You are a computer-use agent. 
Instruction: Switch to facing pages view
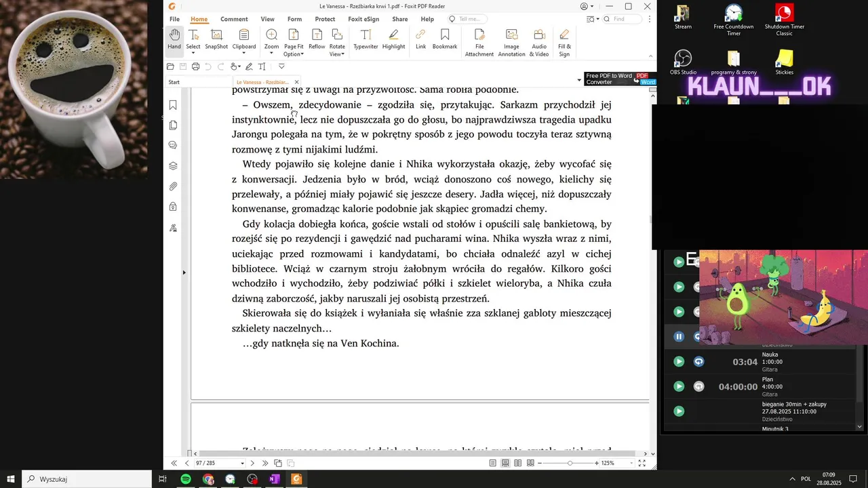pos(518,463)
